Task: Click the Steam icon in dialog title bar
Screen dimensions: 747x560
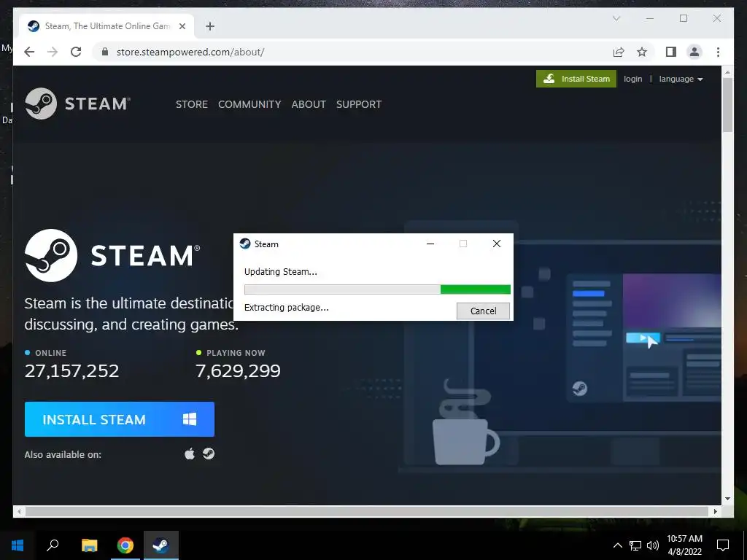Action: click(245, 244)
